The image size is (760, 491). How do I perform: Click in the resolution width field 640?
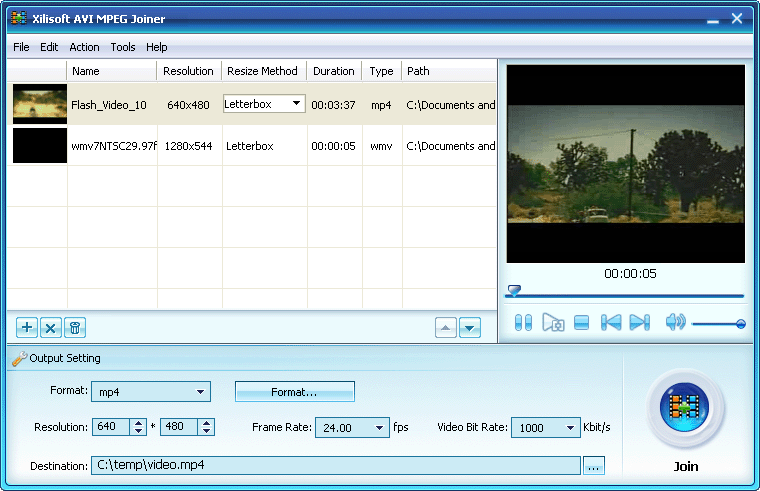[112, 427]
